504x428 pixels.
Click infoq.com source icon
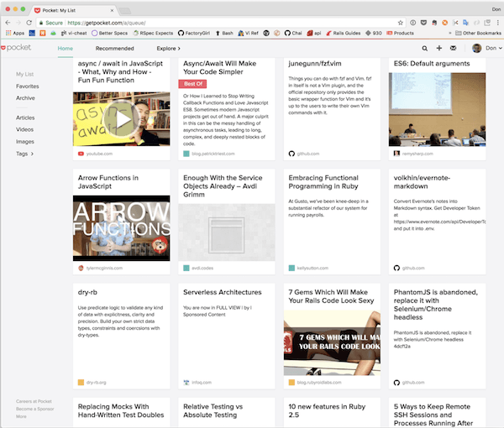[x=186, y=383]
